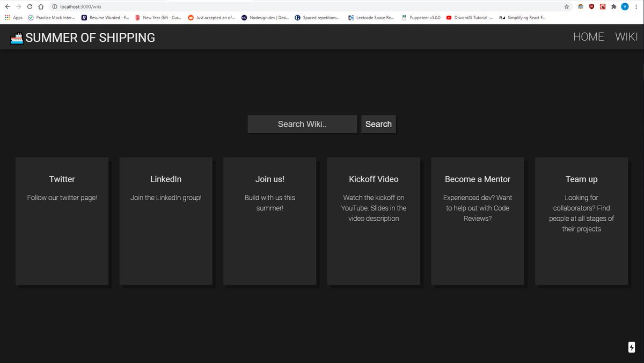
Task: Open the LinkedIn card
Action: (x=166, y=221)
